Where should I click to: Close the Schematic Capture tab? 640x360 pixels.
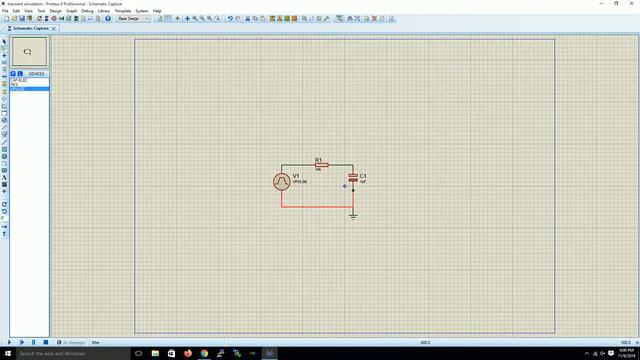point(53,29)
